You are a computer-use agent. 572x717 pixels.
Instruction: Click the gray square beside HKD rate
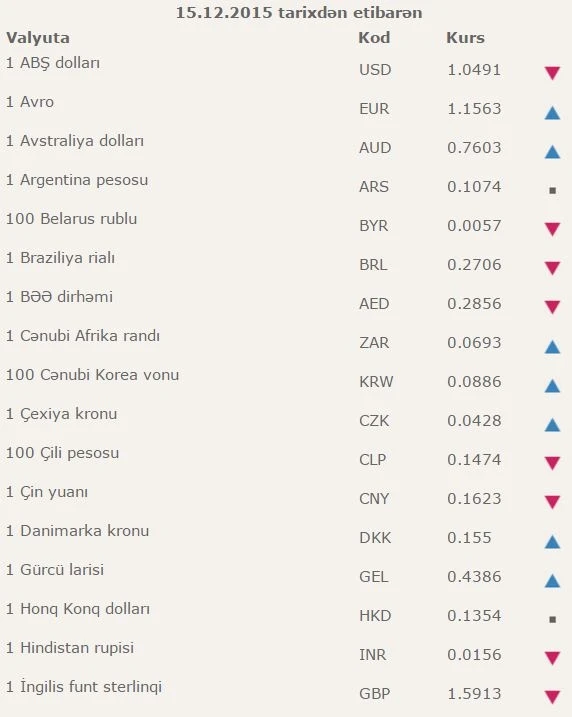coord(552,620)
